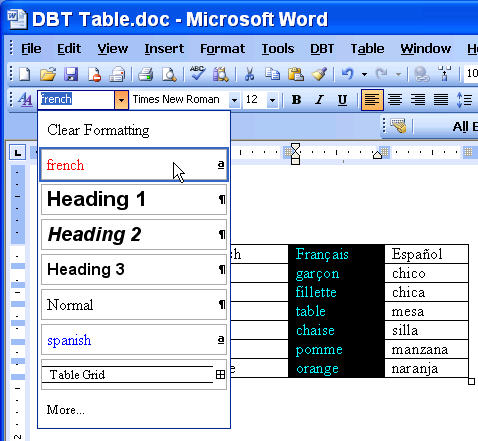Click the E-mail envelope icon
Viewport: 478px width, 441px height.
tap(117, 74)
